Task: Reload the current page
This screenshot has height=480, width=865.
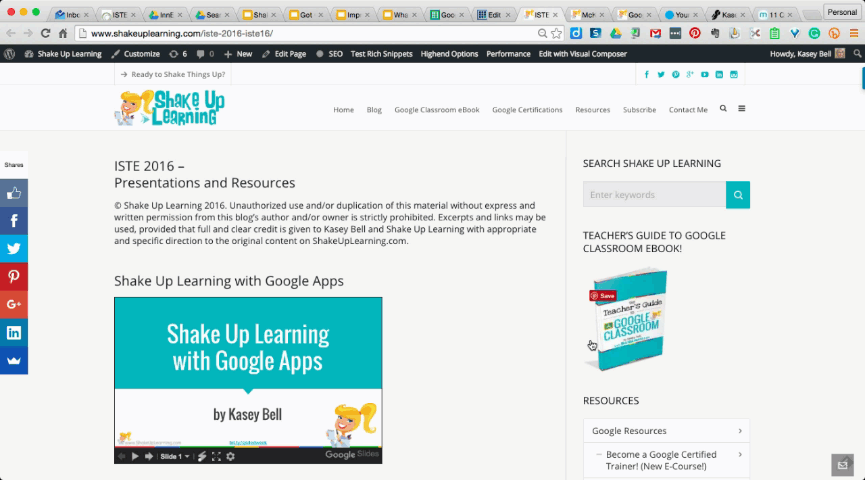Action: click(45, 34)
